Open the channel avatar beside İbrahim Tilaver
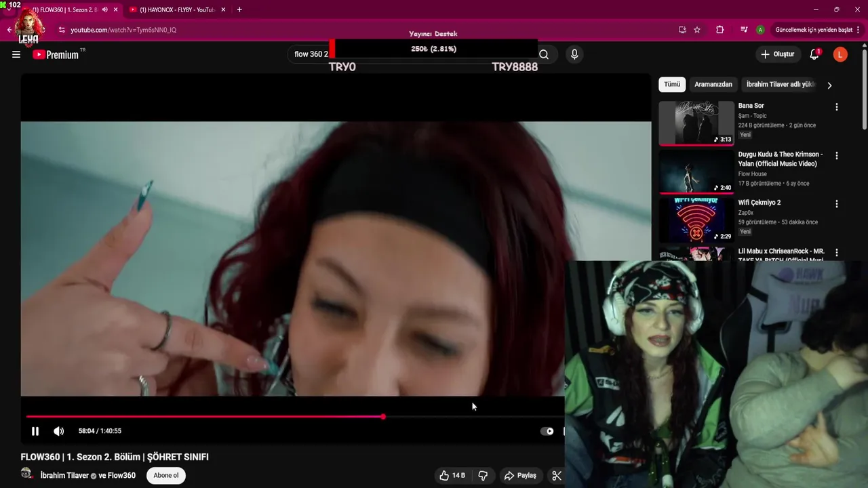868x488 pixels. (26, 474)
